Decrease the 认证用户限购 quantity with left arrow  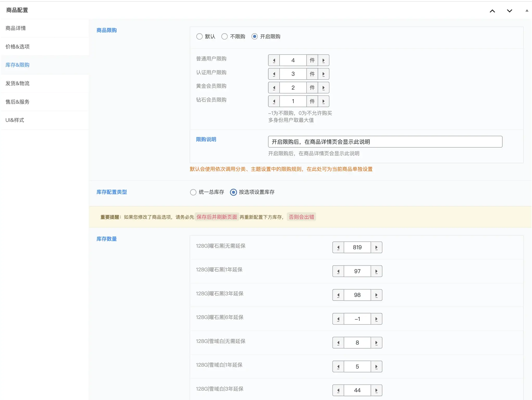(274, 74)
